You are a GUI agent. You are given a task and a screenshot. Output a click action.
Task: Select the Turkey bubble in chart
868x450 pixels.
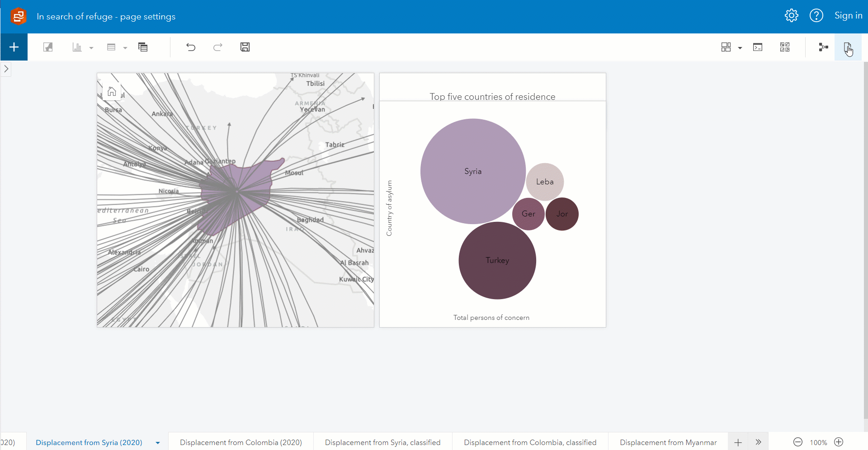coord(497,261)
